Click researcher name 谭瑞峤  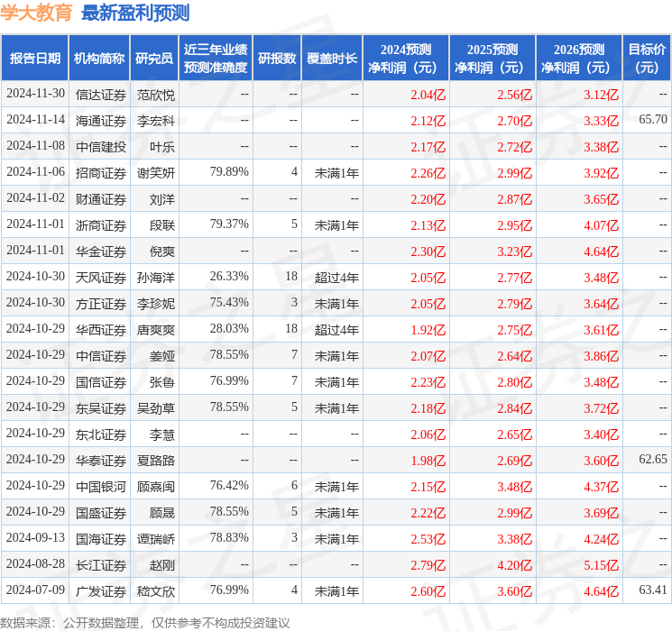tap(156, 539)
